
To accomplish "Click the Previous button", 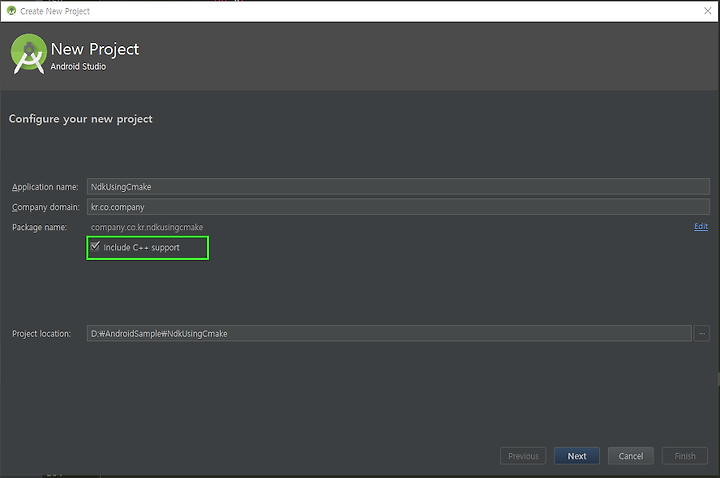I will [523, 456].
